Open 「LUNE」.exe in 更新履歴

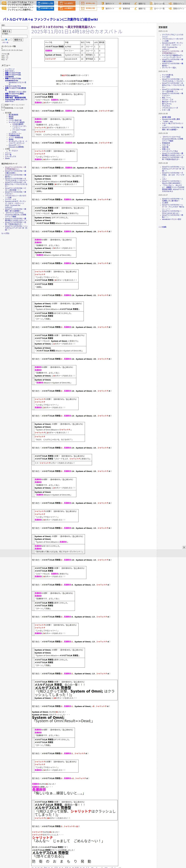pyautogui.click(x=167, y=121)
